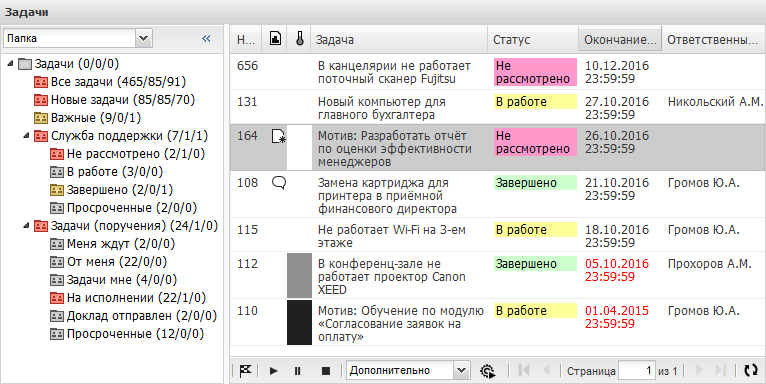Go to previous page arrow

pyautogui.click(x=547, y=370)
